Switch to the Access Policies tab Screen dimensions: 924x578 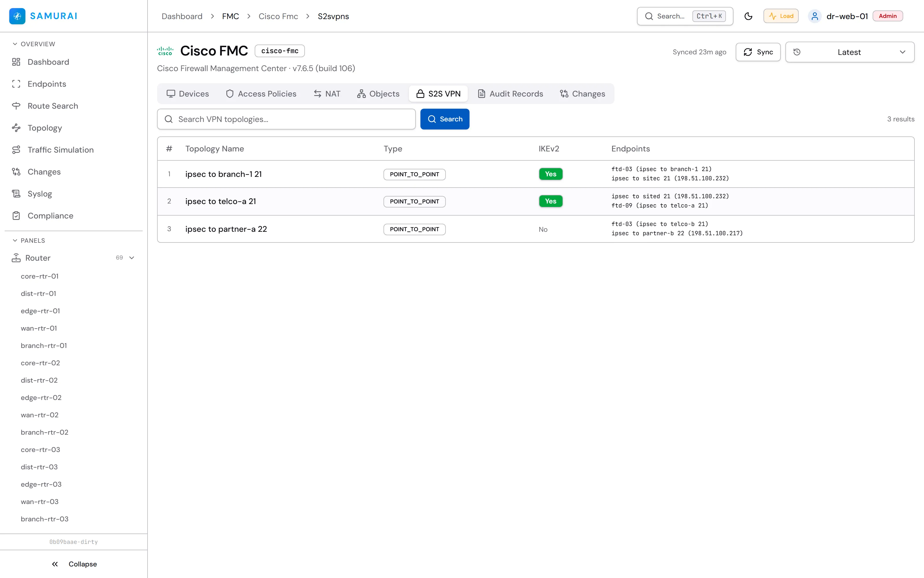tap(261, 94)
